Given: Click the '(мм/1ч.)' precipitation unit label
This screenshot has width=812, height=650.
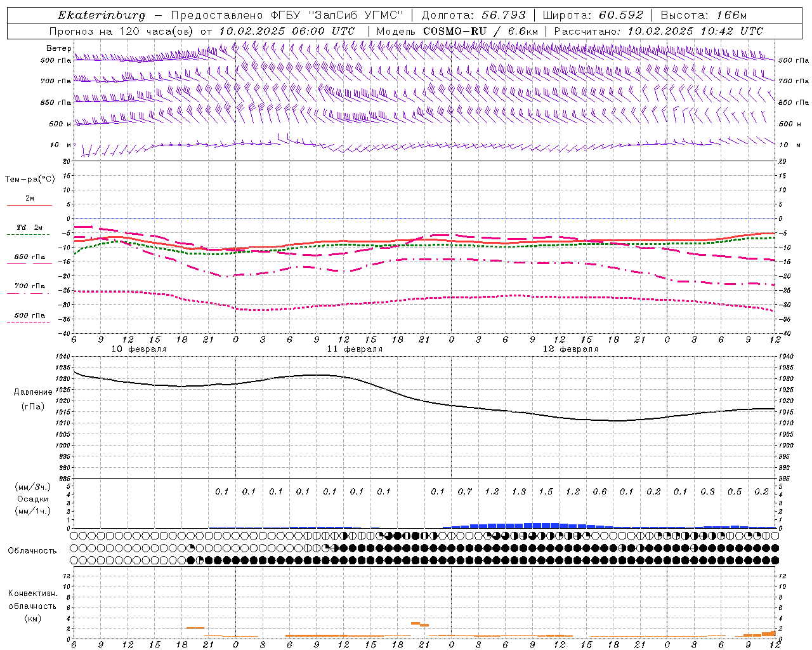Looking at the screenshot, I should click(33, 511).
